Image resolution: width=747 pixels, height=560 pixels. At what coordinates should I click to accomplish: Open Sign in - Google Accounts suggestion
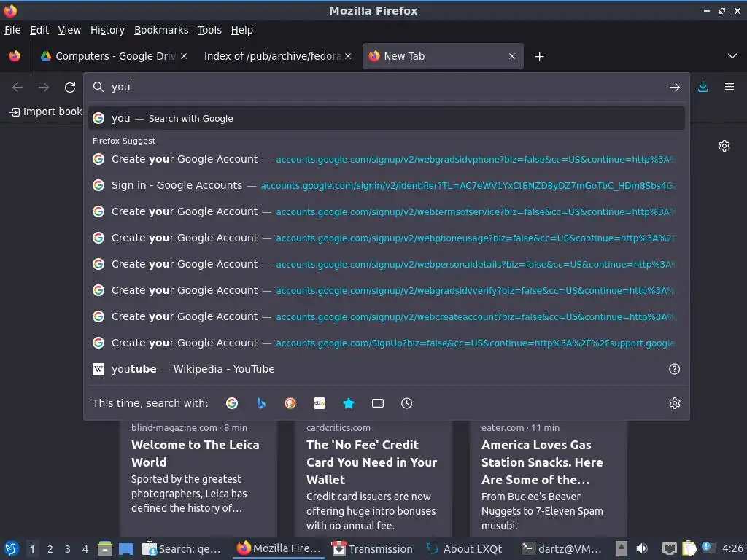coord(387,185)
